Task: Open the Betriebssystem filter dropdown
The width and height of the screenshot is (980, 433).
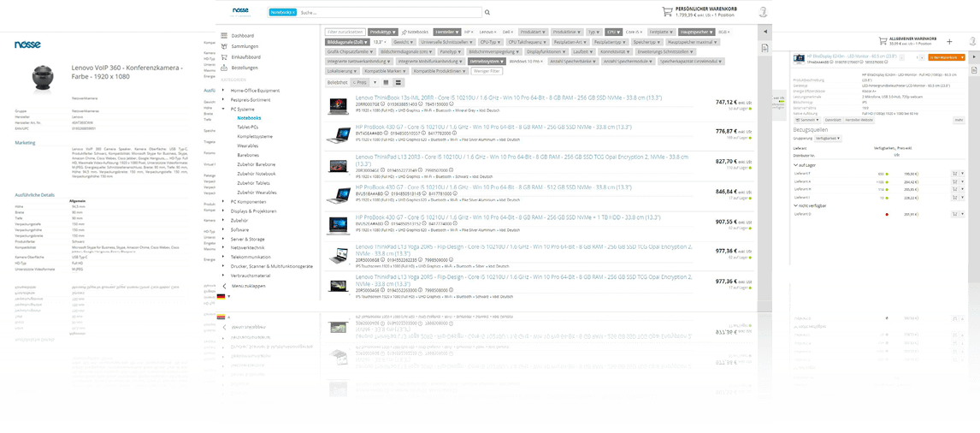Action: tap(487, 62)
